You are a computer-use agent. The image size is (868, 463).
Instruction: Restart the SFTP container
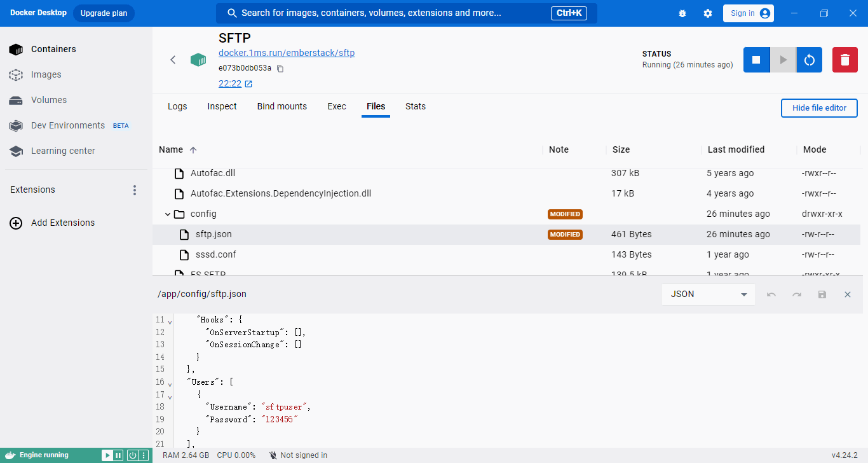click(809, 60)
